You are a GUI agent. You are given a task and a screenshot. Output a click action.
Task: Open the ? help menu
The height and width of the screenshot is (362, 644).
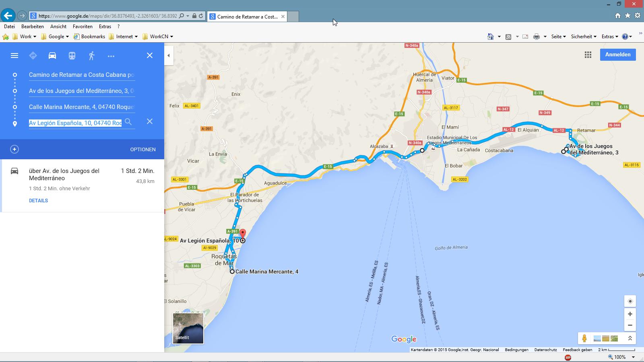[118, 27]
